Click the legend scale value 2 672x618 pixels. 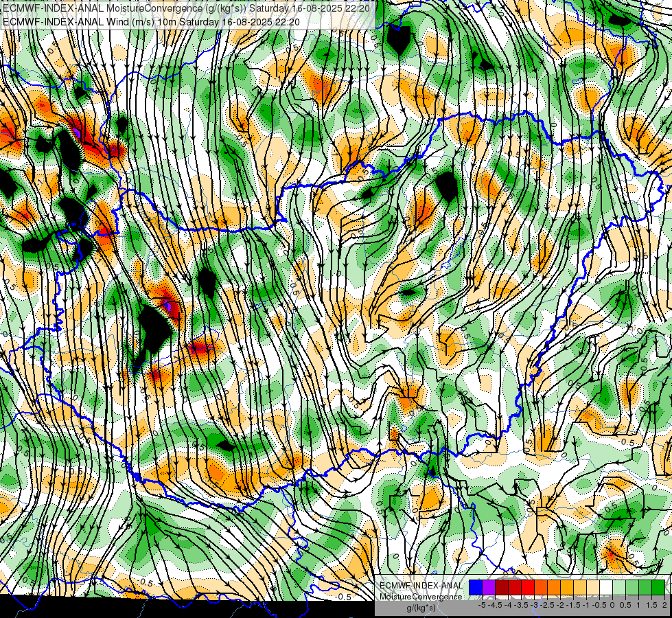pos(664,605)
